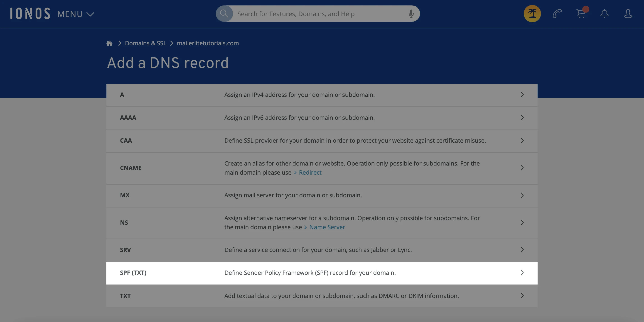This screenshot has height=322, width=644.
Task: Click chevron on the CNAME row
Action: point(522,168)
